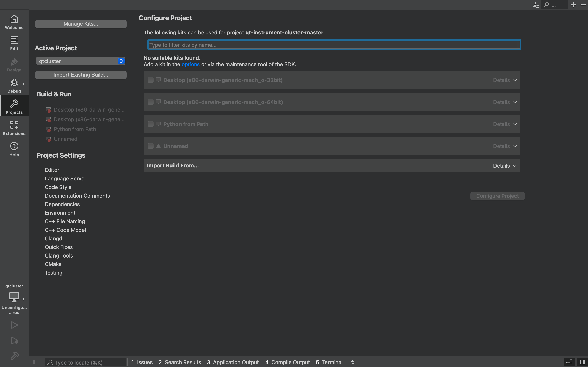Screen dimensions: 588x367
Task: Enable the Unnamed kit checkbox
Action: pos(150,146)
